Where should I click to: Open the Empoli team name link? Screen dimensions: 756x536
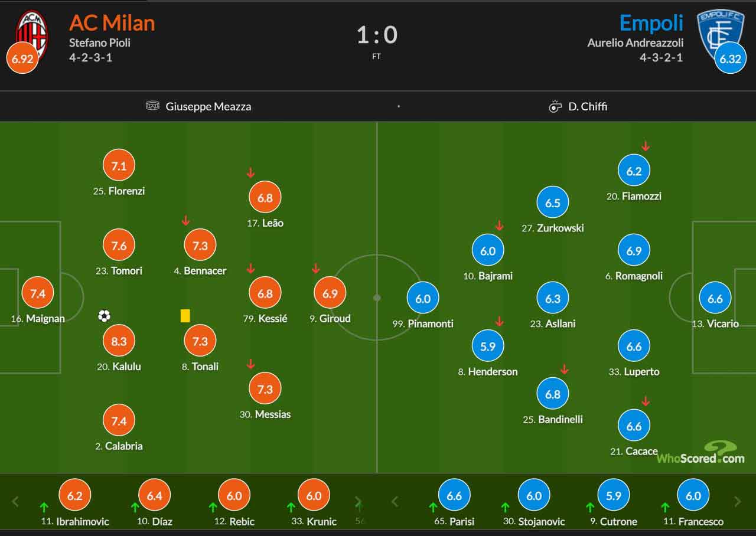[x=651, y=23]
